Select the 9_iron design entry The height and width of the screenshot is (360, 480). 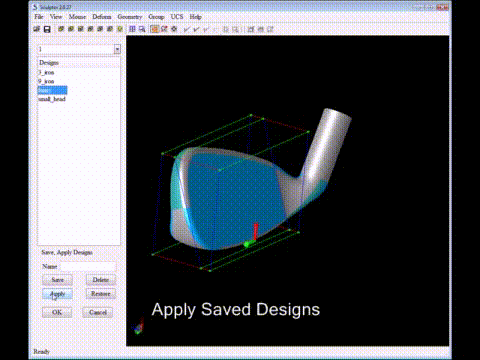pyautogui.click(x=46, y=81)
